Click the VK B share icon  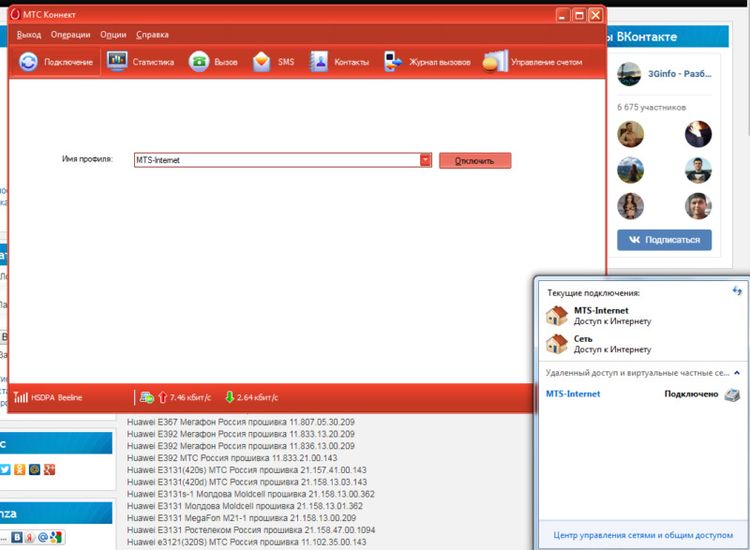click(17, 537)
